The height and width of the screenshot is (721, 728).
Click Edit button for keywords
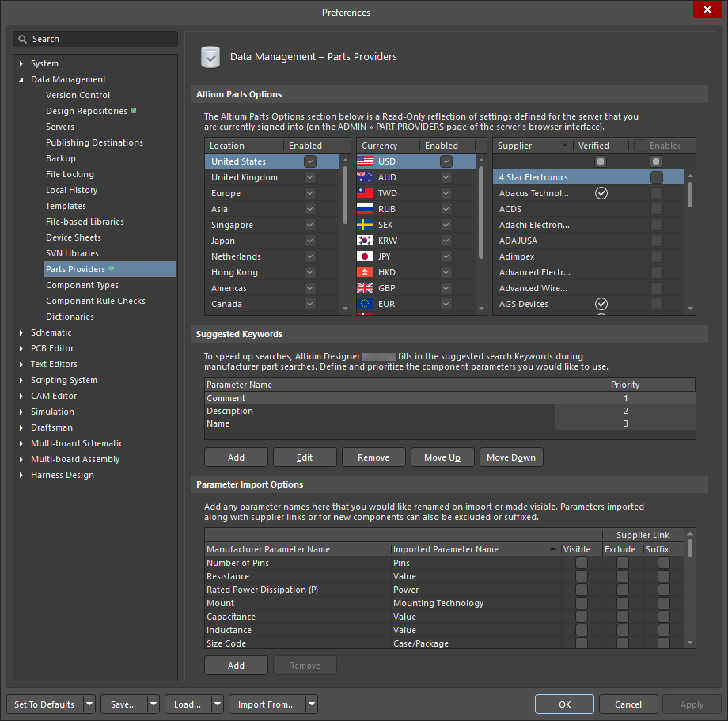305,457
